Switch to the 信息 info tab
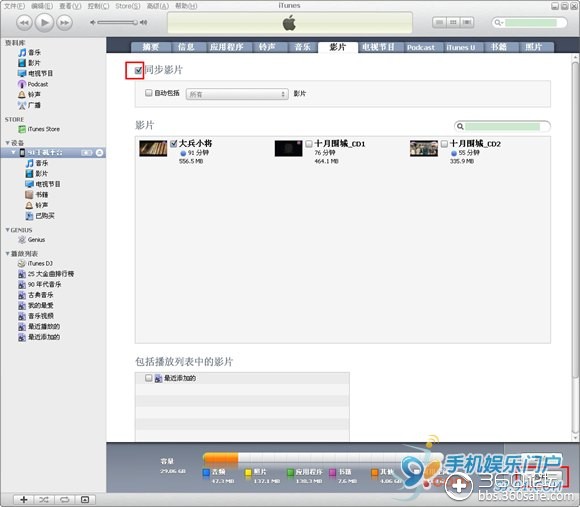 (x=186, y=47)
